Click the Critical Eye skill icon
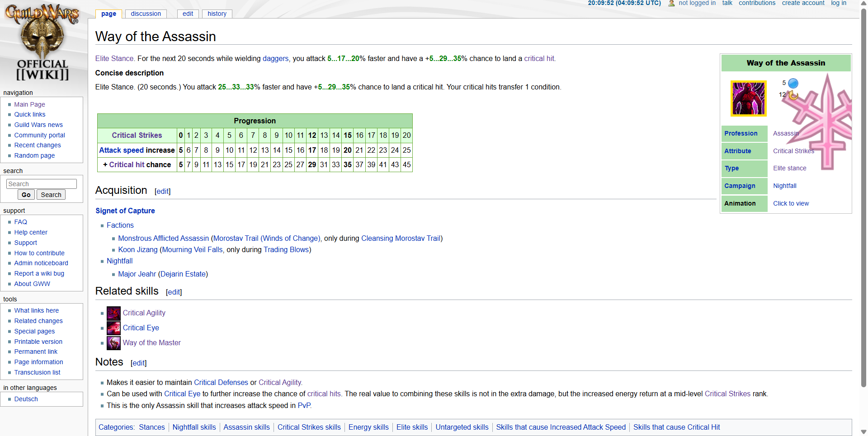Image resolution: width=868 pixels, height=436 pixels. coord(113,328)
